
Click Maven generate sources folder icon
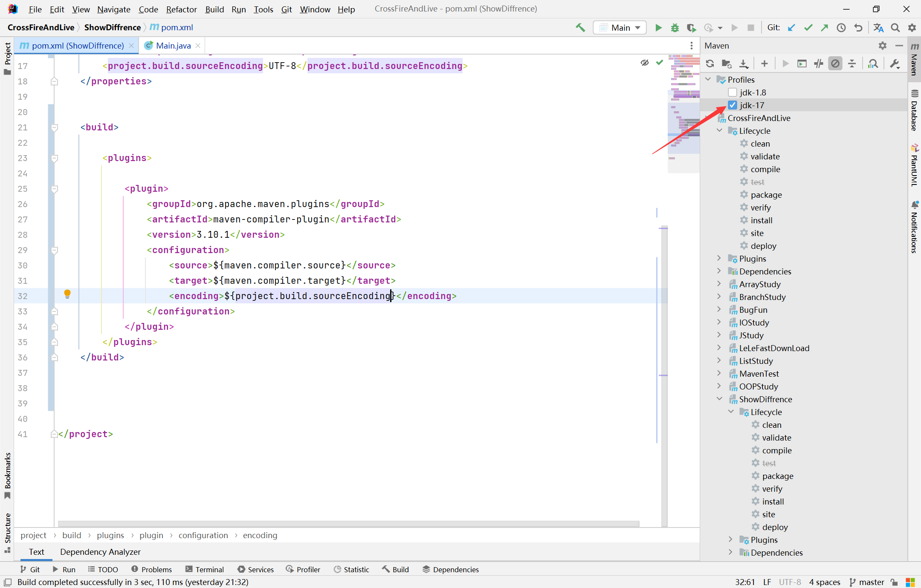click(x=727, y=63)
